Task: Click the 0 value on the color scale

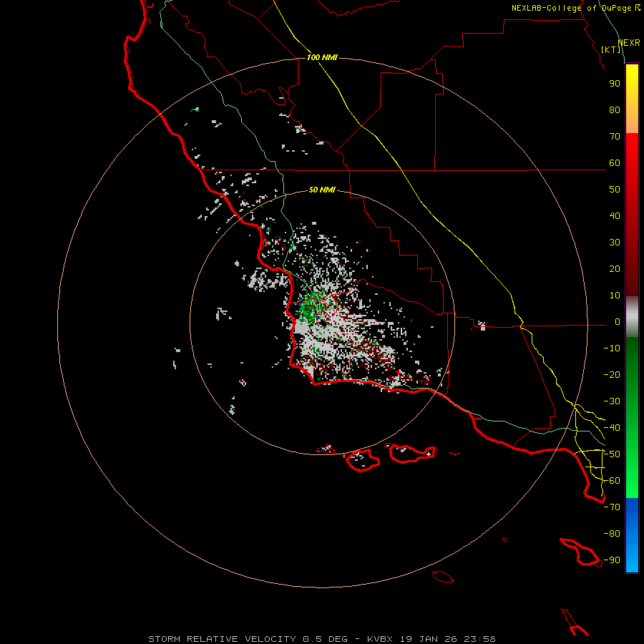Action: [x=618, y=322]
